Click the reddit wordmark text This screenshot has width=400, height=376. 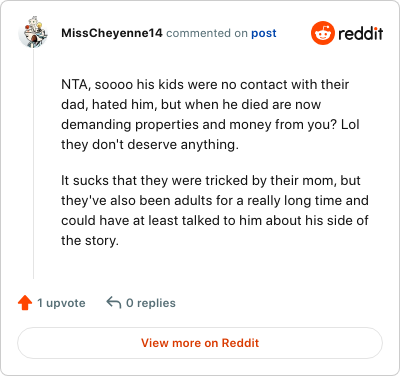click(361, 33)
